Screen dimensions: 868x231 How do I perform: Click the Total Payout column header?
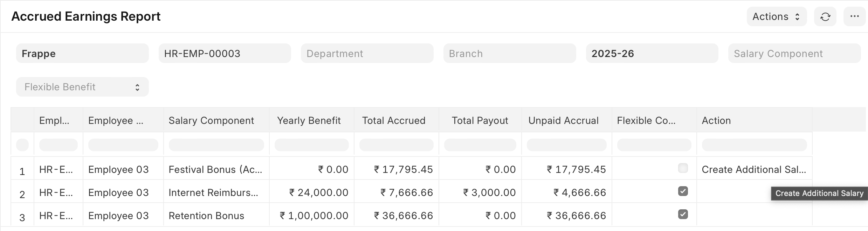point(480,120)
